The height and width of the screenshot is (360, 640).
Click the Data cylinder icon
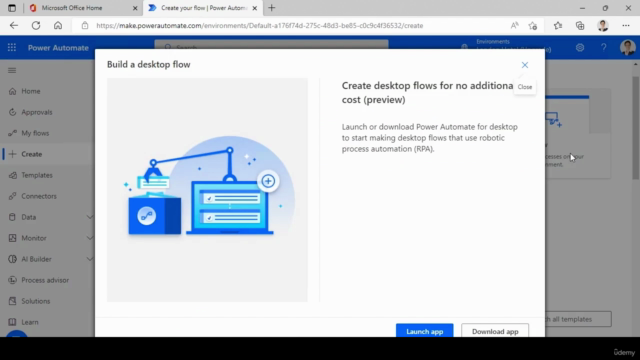[12, 217]
